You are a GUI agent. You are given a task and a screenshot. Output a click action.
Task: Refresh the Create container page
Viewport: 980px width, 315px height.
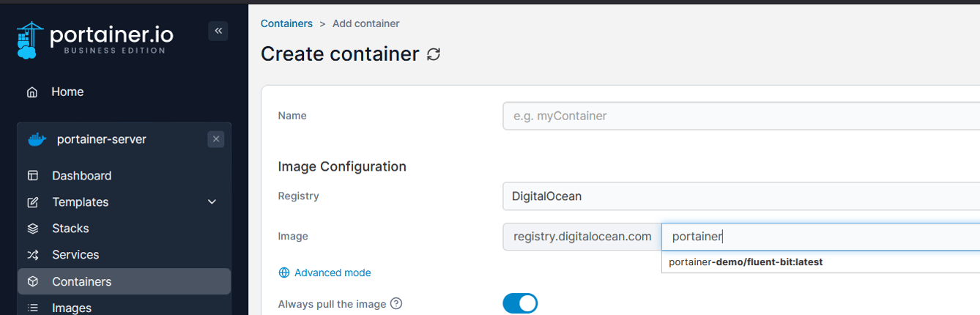pyautogui.click(x=434, y=54)
